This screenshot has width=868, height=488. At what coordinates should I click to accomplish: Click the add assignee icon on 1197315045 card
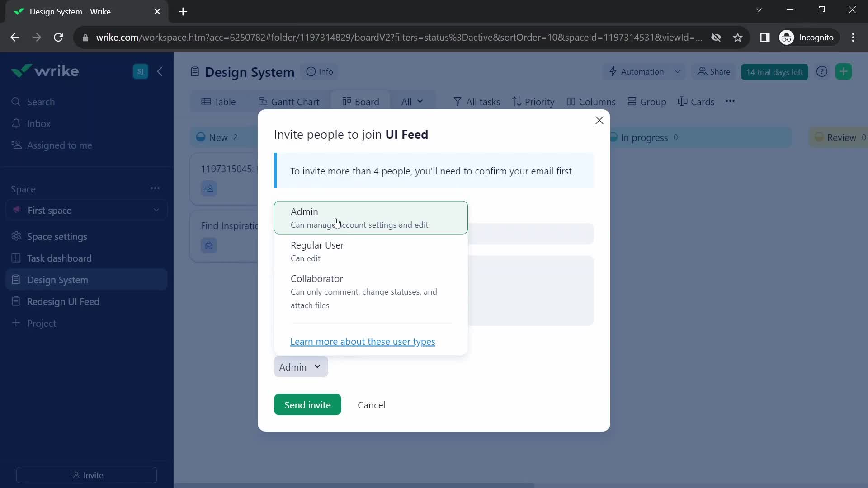209,188
